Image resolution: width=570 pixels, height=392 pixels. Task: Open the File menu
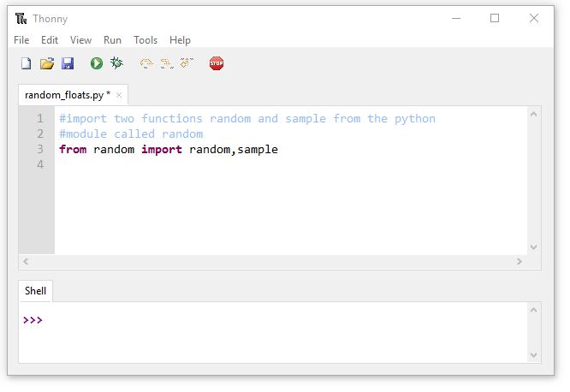click(x=21, y=40)
